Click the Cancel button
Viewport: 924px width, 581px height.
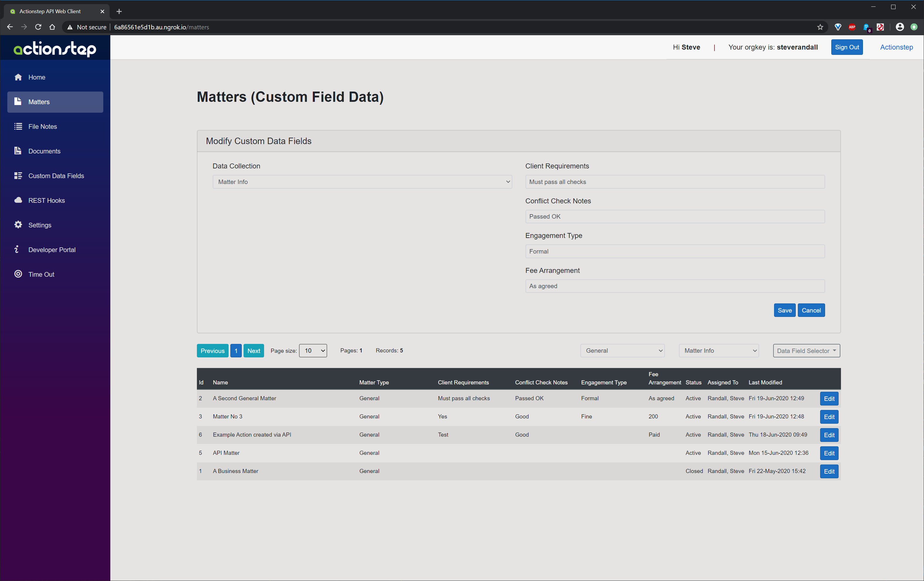812,310
